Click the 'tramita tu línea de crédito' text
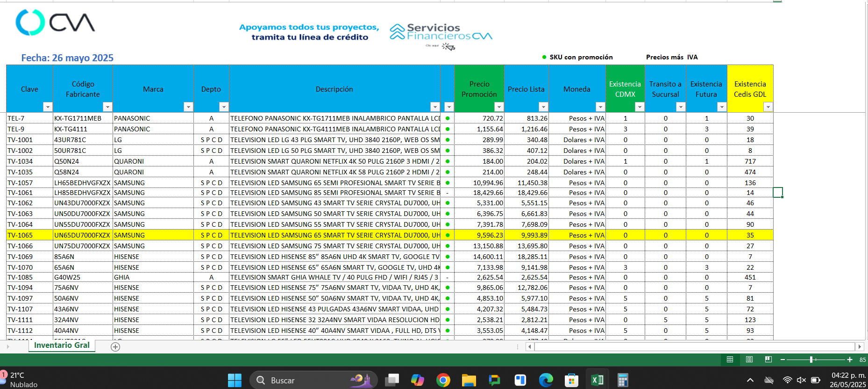The height and width of the screenshot is (389, 868). tap(310, 37)
